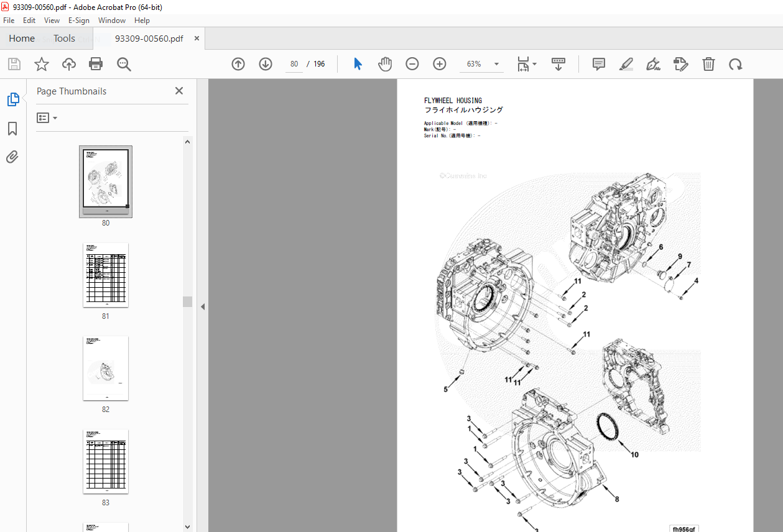
Task: Collapse the navigation pane arrow
Action: click(x=203, y=306)
